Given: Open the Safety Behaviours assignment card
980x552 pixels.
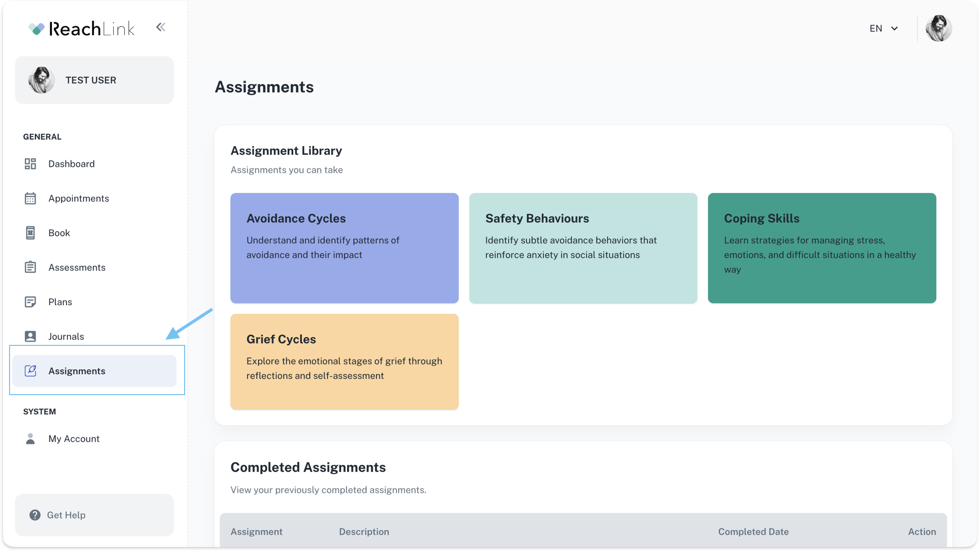Looking at the screenshot, I should [x=583, y=248].
